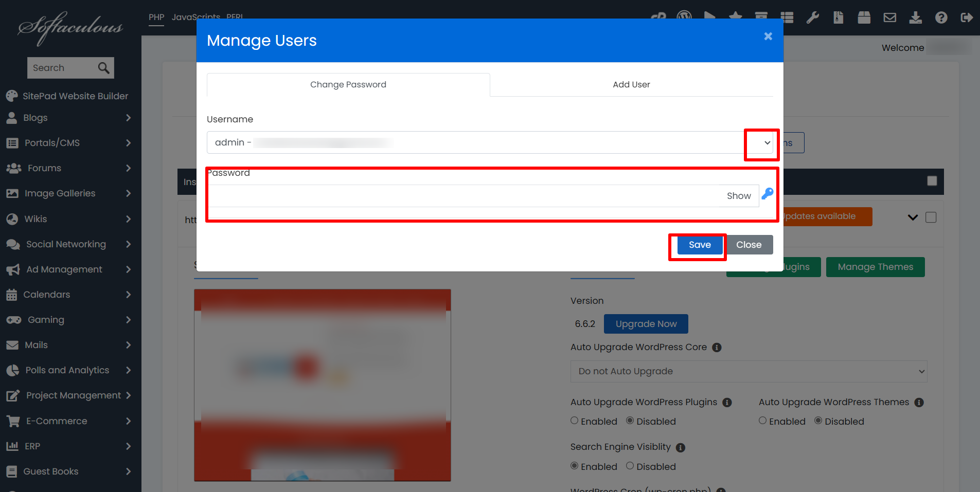The width and height of the screenshot is (980, 492).
Task: Tick the checkbox in the installation row
Action: coord(931,217)
